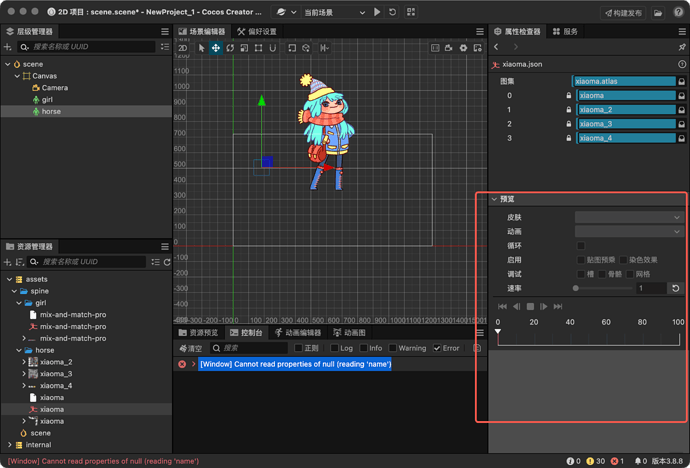Run preview with play button
This screenshot has height=468, width=690.
tap(377, 12)
